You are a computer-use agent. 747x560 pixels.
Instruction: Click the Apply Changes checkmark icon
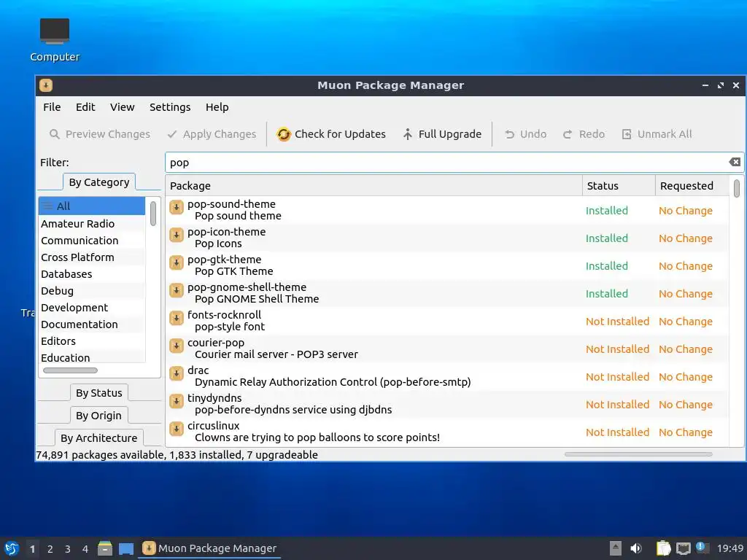(x=172, y=134)
